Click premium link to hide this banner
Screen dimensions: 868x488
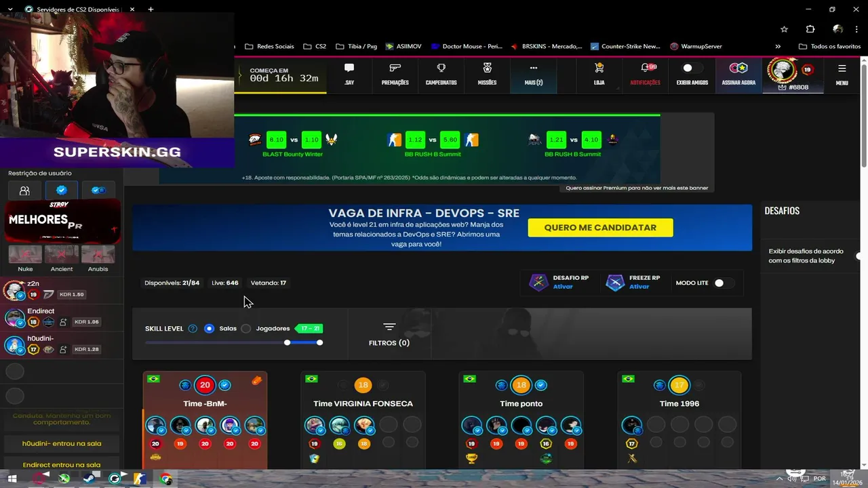coord(637,188)
